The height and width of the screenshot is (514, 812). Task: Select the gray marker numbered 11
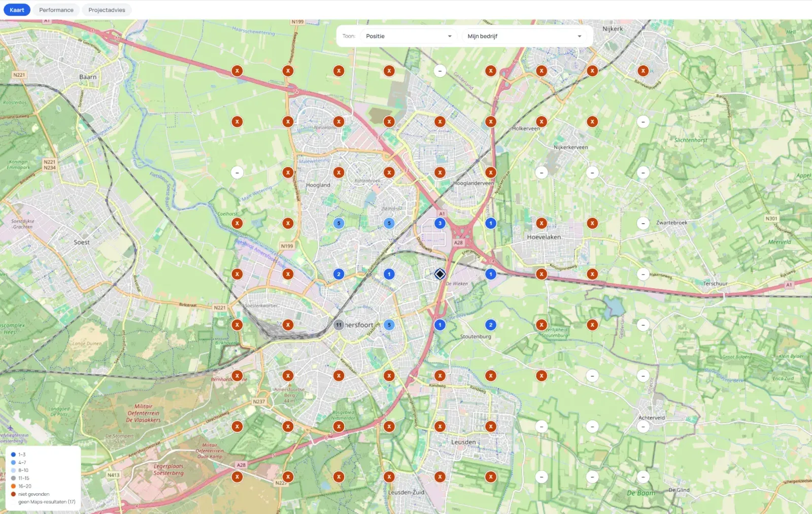pos(339,325)
